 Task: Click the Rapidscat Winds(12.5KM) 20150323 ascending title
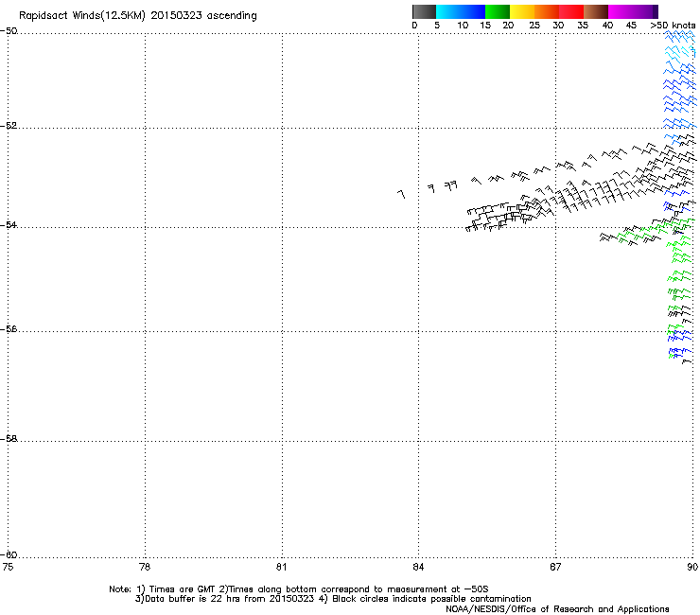(137, 16)
